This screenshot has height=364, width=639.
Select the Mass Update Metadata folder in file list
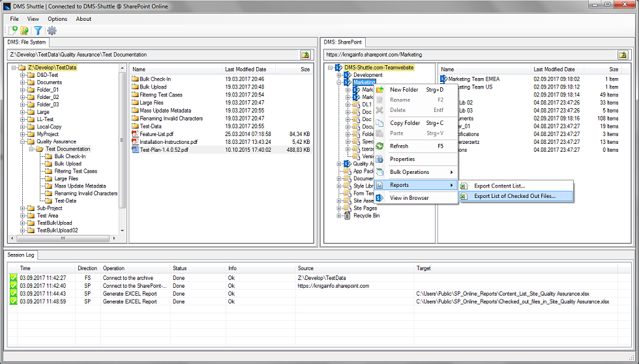click(x=165, y=110)
